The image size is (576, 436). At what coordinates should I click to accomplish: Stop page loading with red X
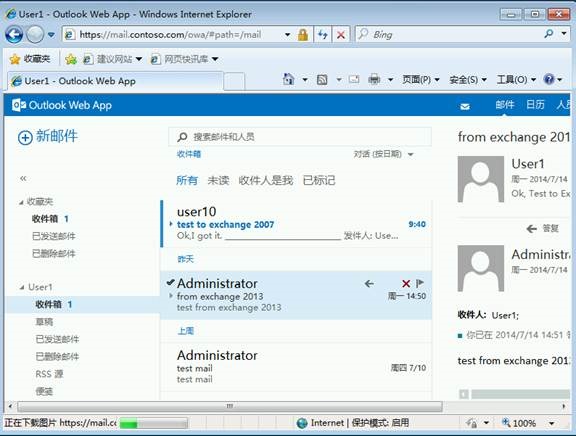coord(341,35)
